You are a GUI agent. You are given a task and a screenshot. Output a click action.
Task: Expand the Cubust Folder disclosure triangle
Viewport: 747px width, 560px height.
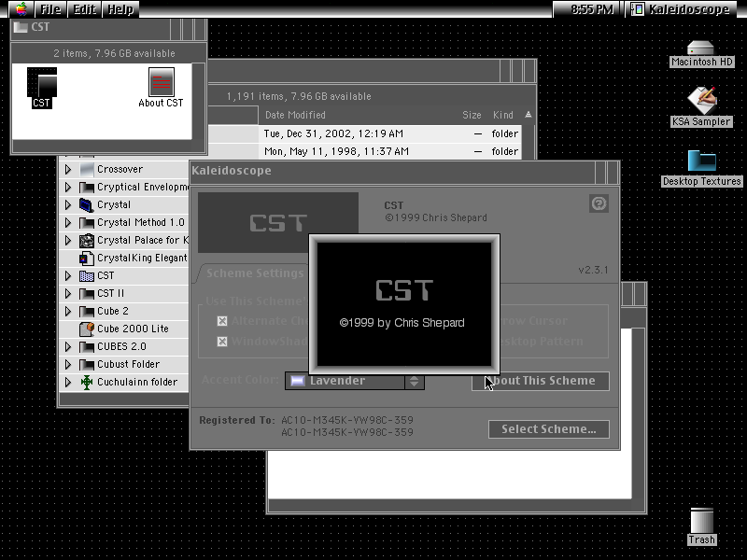tap(68, 365)
